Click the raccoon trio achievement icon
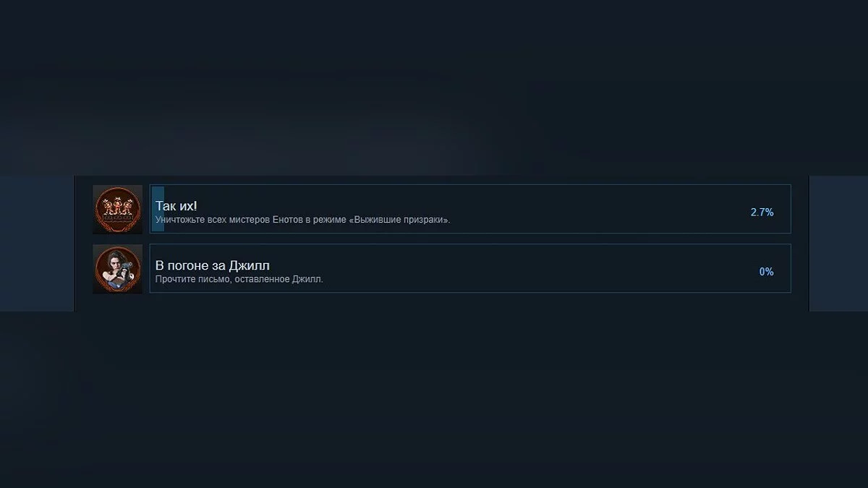Image resolution: width=868 pixels, height=488 pixels. coord(117,210)
